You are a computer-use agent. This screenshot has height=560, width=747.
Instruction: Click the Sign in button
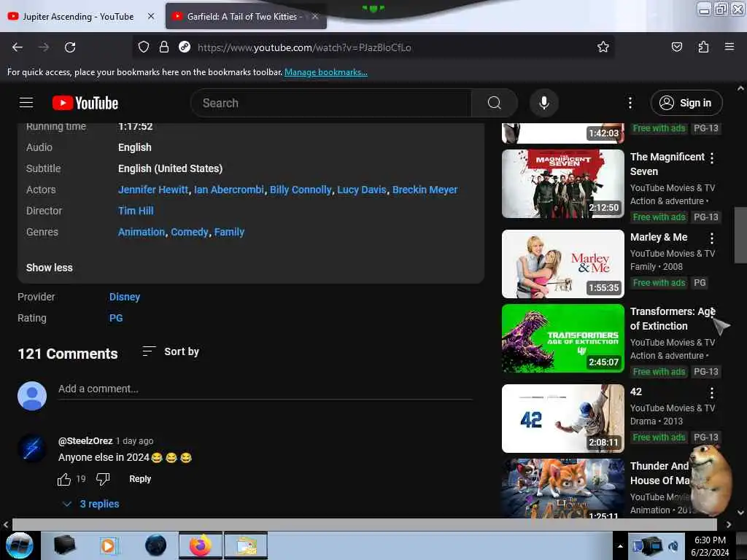686,103
